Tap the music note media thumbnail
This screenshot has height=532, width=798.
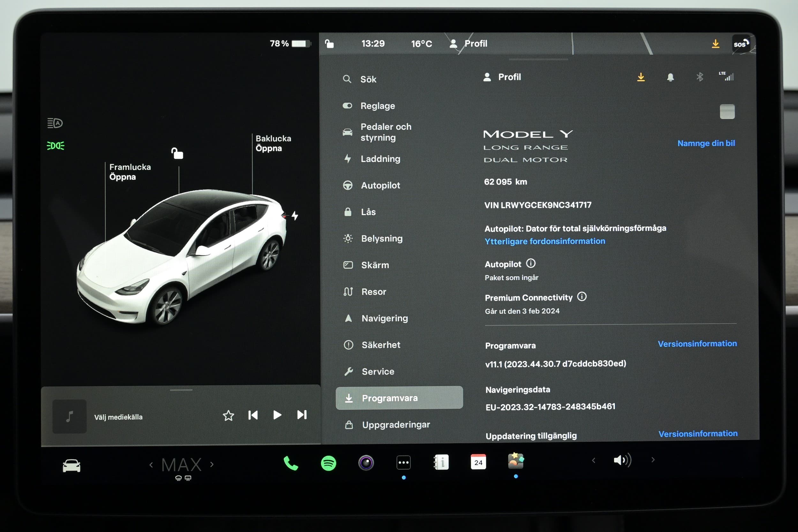(x=70, y=416)
